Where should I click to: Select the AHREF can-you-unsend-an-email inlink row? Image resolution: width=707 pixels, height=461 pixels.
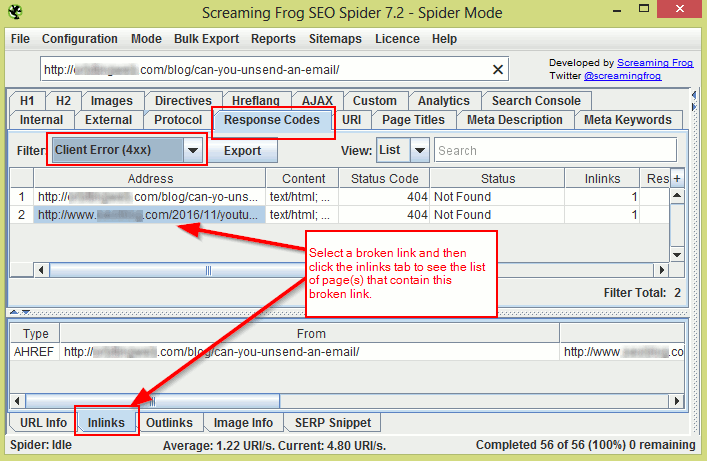pyautogui.click(x=347, y=351)
